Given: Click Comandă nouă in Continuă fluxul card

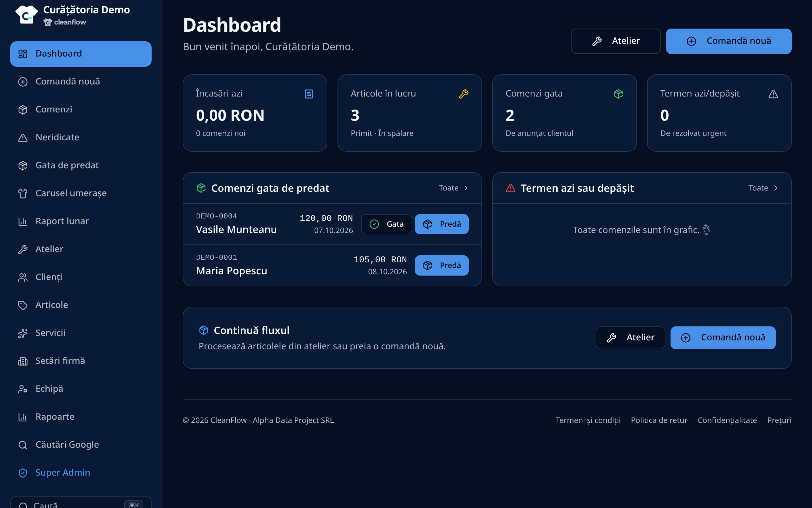Looking at the screenshot, I should coord(723,338).
